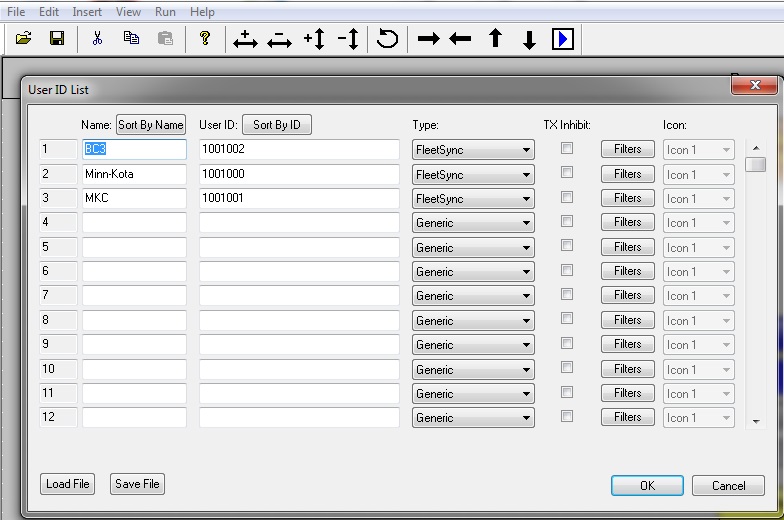Open Filters for the MKC row
784x520 pixels.
coord(628,198)
